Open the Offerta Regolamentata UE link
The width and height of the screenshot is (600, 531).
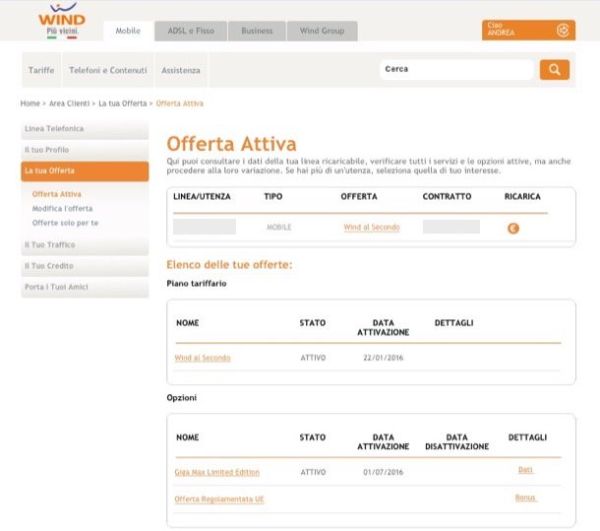[219, 499]
